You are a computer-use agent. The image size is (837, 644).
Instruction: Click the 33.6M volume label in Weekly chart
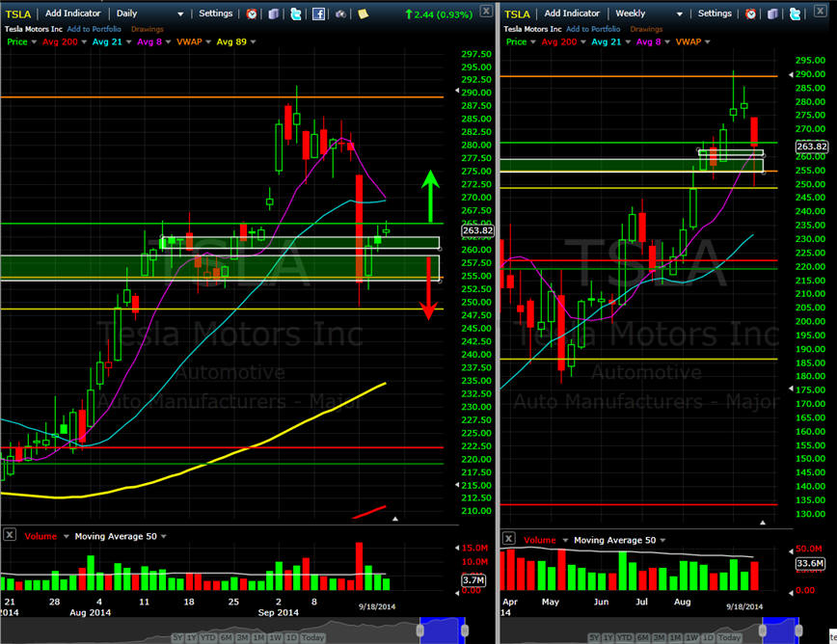[x=810, y=563]
